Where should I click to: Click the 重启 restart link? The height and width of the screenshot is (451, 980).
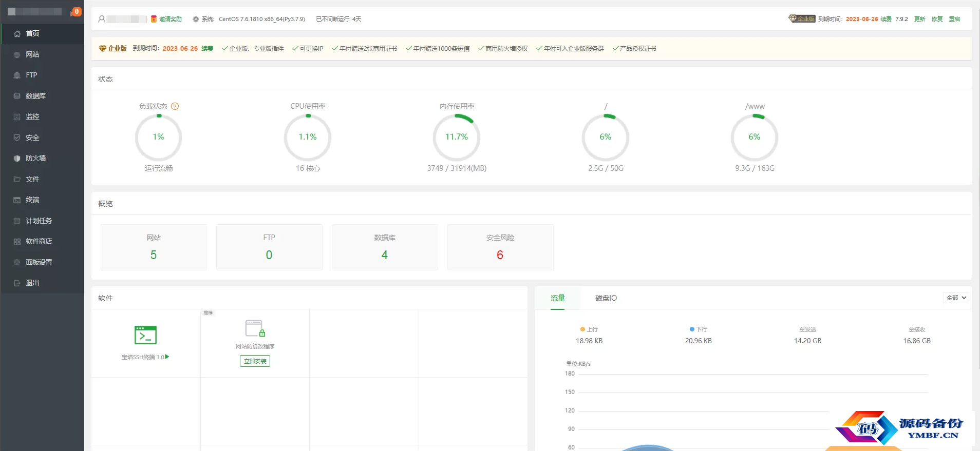click(955, 19)
